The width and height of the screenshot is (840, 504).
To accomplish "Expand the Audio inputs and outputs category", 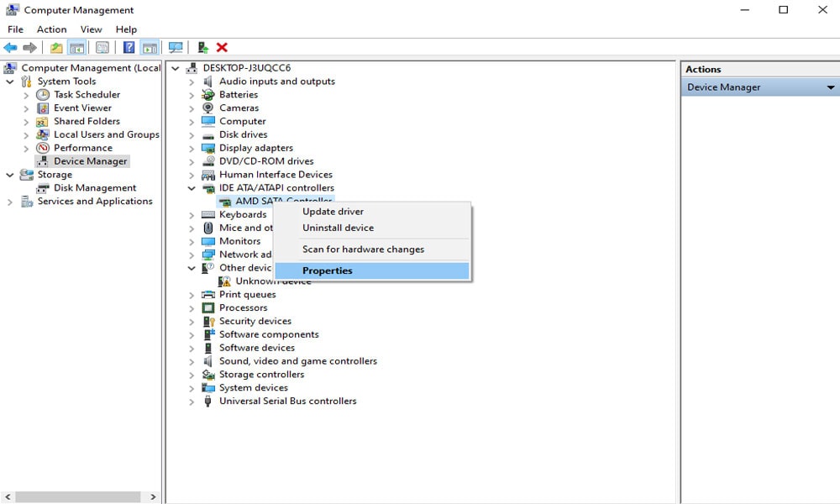I will pos(192,82).
